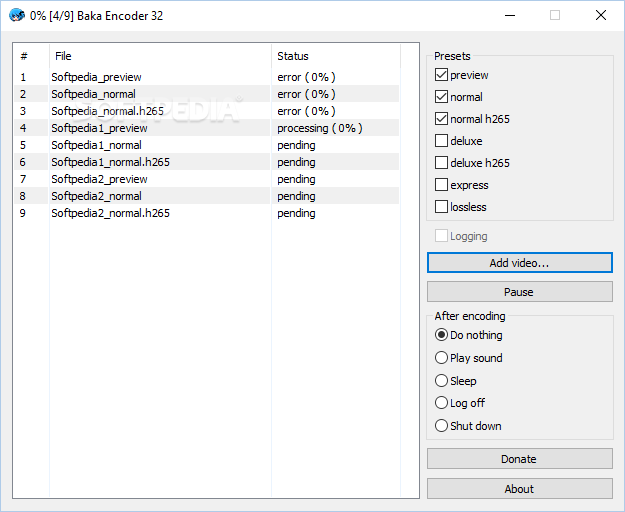The width and height of the screenshot is (625, 512).
Task: Click the Baka Encoder app icon in title bar
Action: coord(16,16)
